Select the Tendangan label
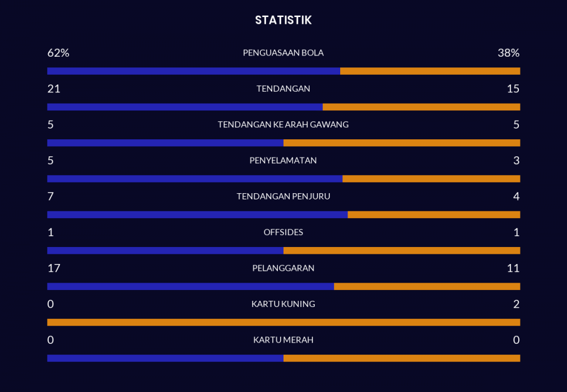The height and width of the screenshot is (392, 567). [x=283, y=89]
